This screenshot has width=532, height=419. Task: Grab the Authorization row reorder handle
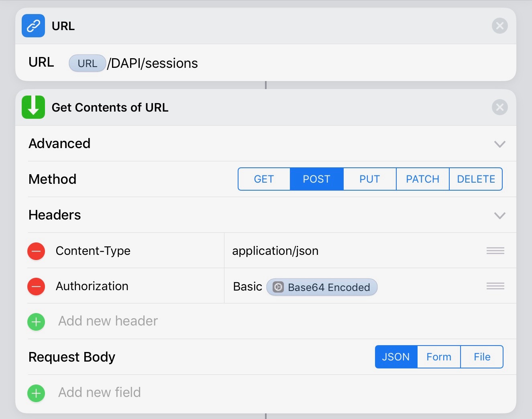(x=495, y=286)
